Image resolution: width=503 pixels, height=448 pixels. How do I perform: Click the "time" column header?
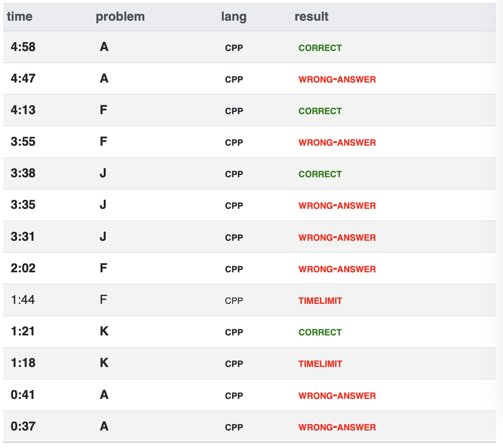[x=19, y=17]
